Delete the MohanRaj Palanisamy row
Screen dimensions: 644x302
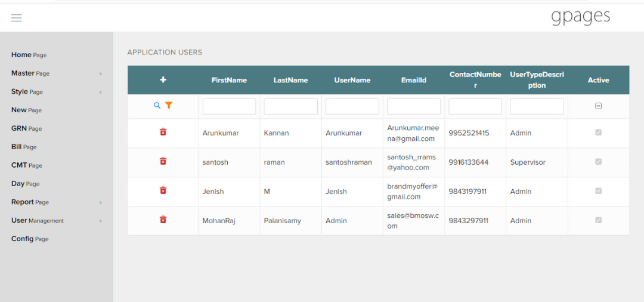pos(163,220)
